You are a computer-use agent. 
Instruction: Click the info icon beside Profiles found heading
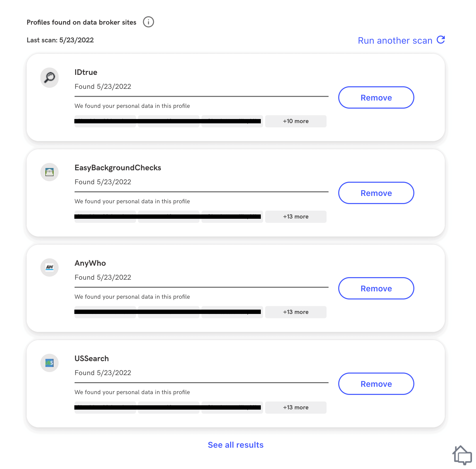coord(148,22)
